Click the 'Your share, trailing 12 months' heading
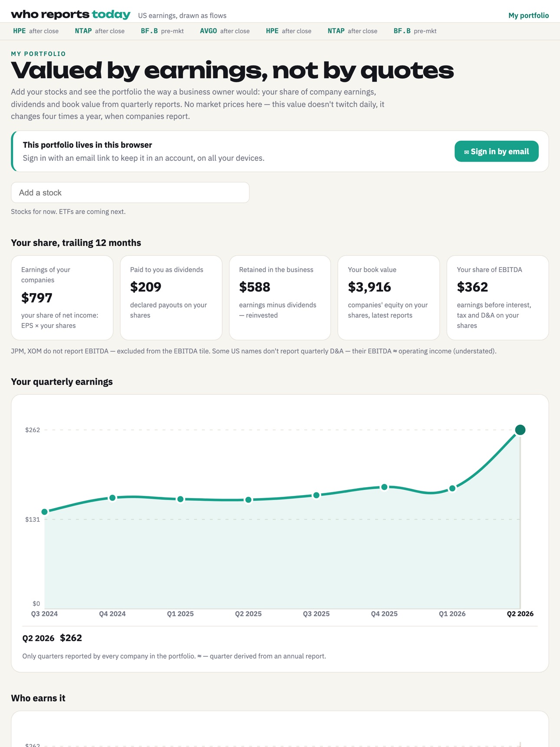560x747 pixels. tap(76, 243)
